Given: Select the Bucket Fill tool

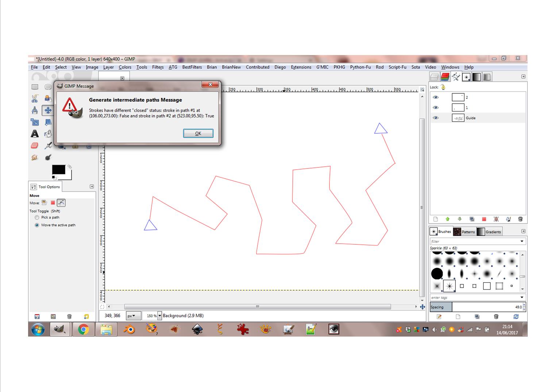Looking at the screenshot, I should coord(48,134).
